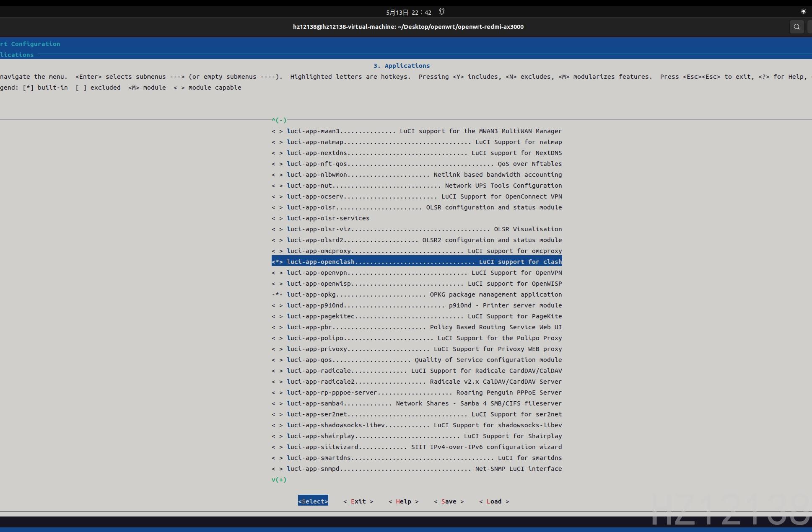Click the luci-app-rp-pppoe-server row
The width and height of the screenshot is (812, 532).
point(417,393)
